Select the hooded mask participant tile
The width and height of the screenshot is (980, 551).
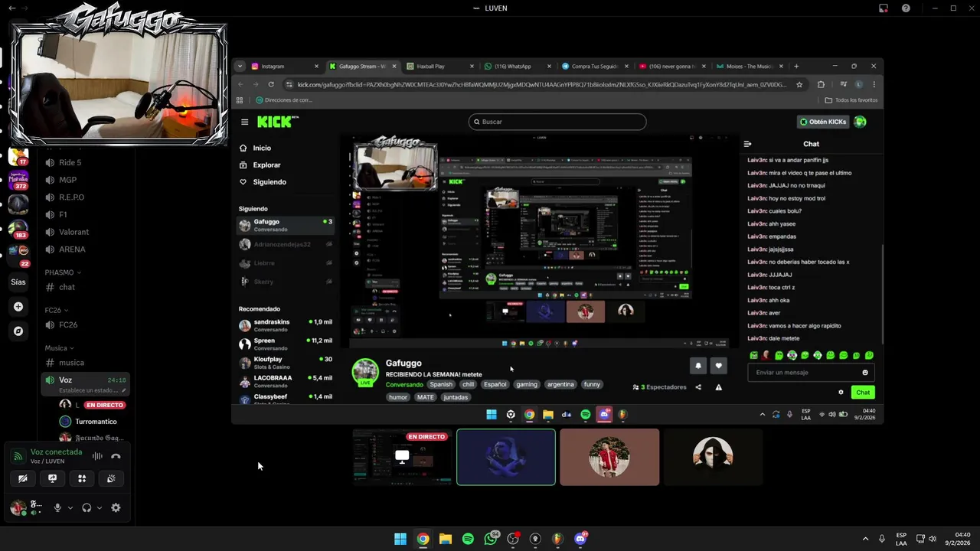coord(713,457)
